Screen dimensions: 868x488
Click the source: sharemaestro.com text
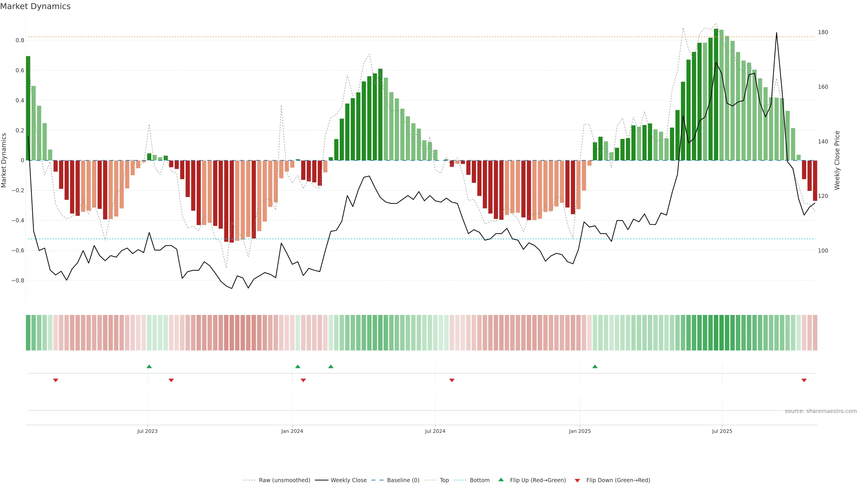[821, 411]
